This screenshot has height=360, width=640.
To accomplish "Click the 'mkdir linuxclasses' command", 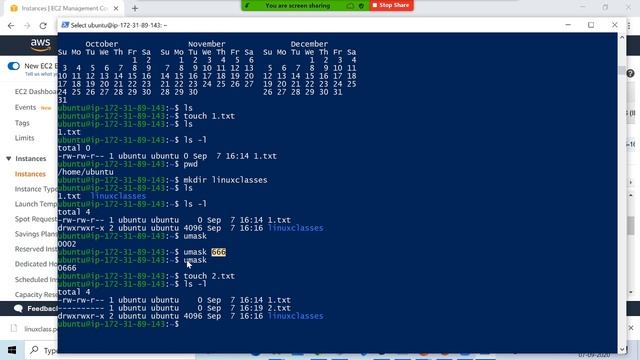I will tap(225, 180).
